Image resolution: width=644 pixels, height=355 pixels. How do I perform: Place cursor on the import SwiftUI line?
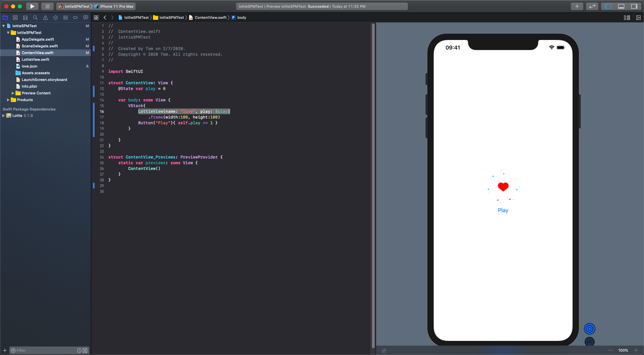click(x=125, y=72)
